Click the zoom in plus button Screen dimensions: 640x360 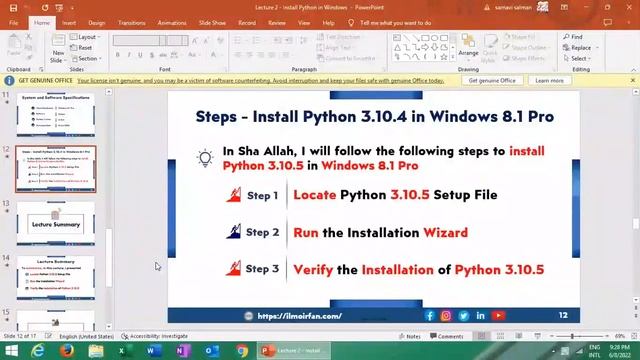(607, 336)
